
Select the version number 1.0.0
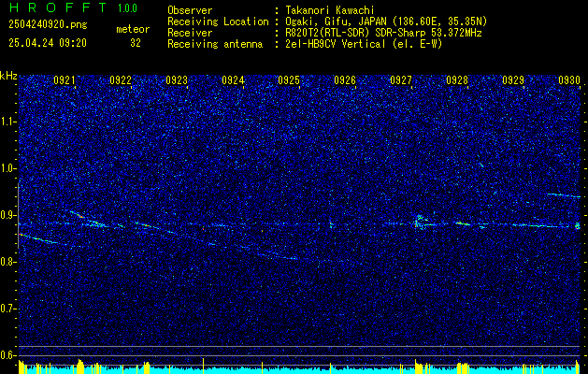[x=127, y=7]
